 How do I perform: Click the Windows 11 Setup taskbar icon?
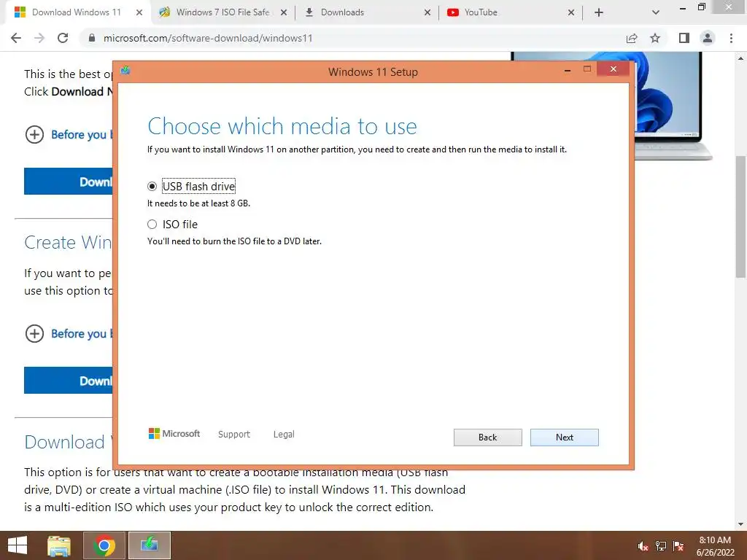point(149,545)
